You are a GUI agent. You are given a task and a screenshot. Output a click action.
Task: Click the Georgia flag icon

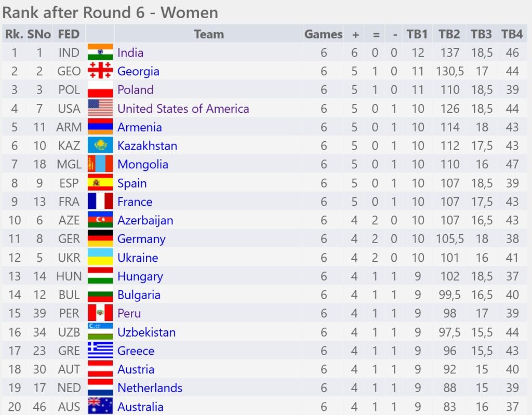(x=100, y=71)
